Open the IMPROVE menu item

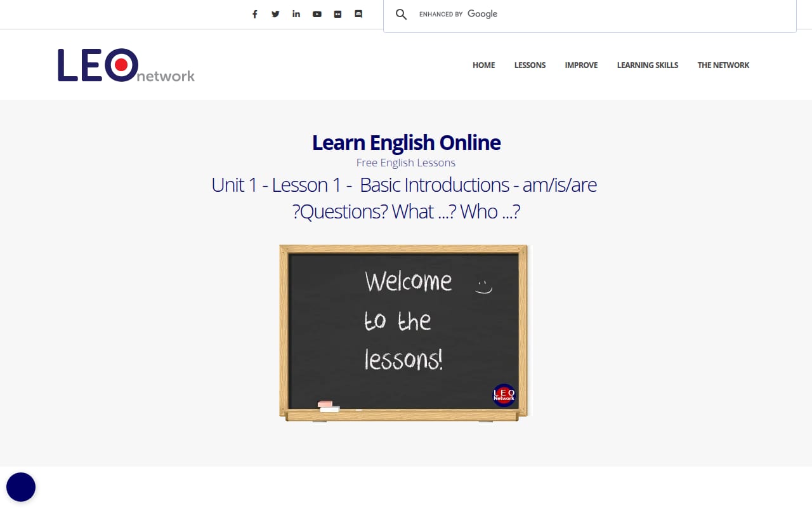coord(582,65)
